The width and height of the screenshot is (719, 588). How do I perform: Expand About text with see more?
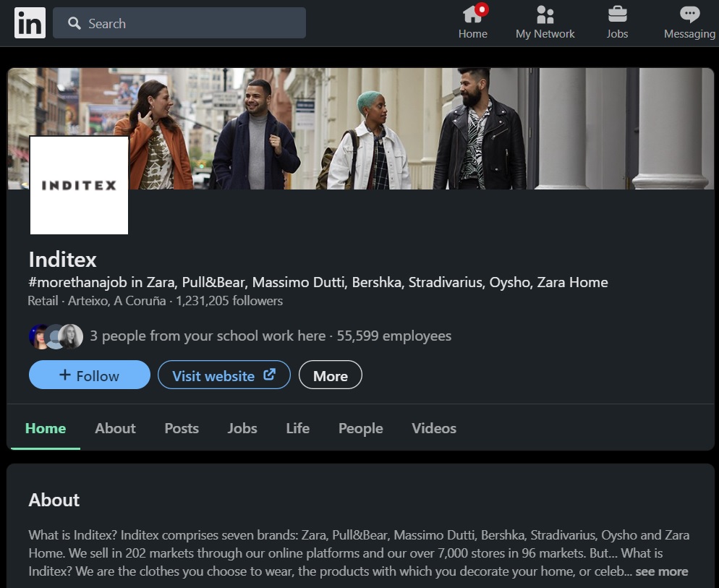(662, 571)
